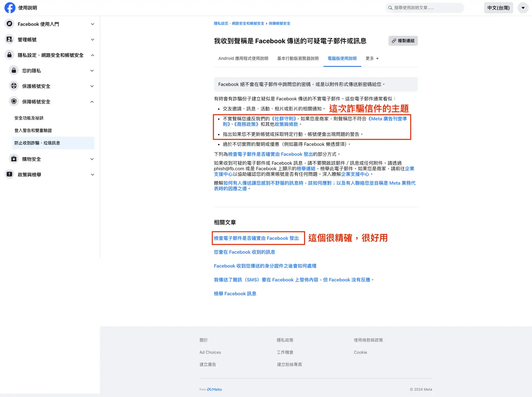Collapse 保障帳號安全 chevron
Viewport: 532px width, 397px height.
point(92,102)
